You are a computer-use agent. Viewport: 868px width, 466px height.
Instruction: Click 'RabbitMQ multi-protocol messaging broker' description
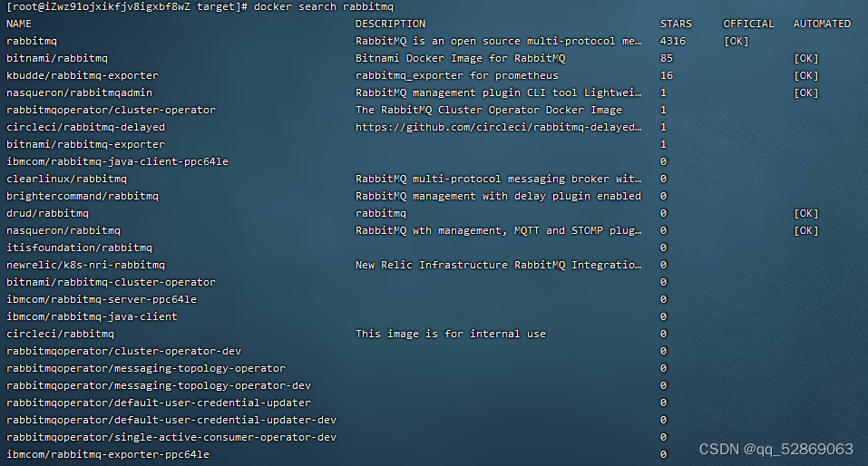498,179
